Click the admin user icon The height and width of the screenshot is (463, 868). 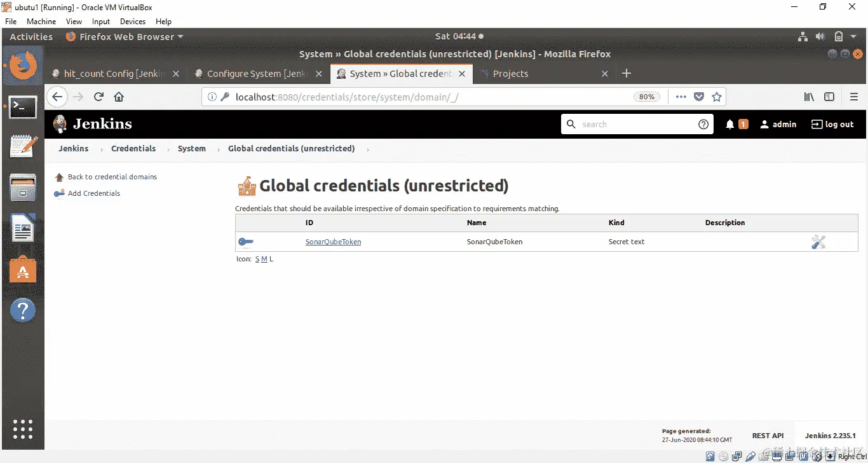pyautogui.click(x=764, y=124)
